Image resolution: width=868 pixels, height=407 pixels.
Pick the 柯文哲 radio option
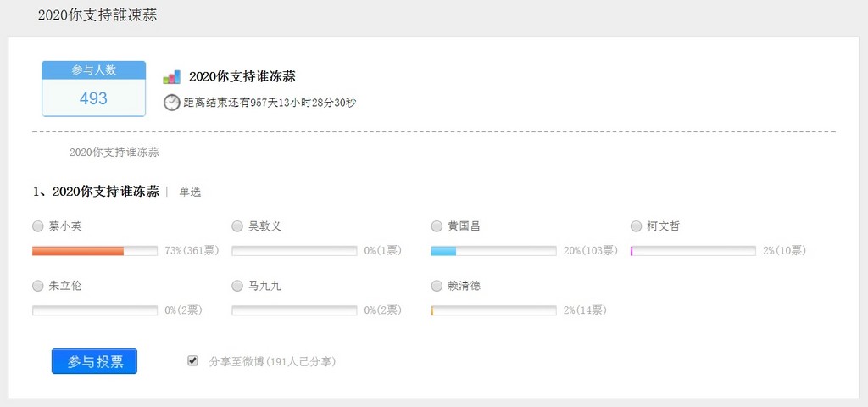coord(637,226)
